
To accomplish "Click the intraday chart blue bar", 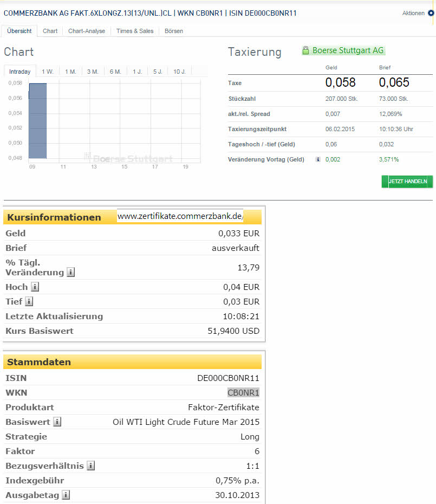I will pyautogui.click(x=37, y=121).
